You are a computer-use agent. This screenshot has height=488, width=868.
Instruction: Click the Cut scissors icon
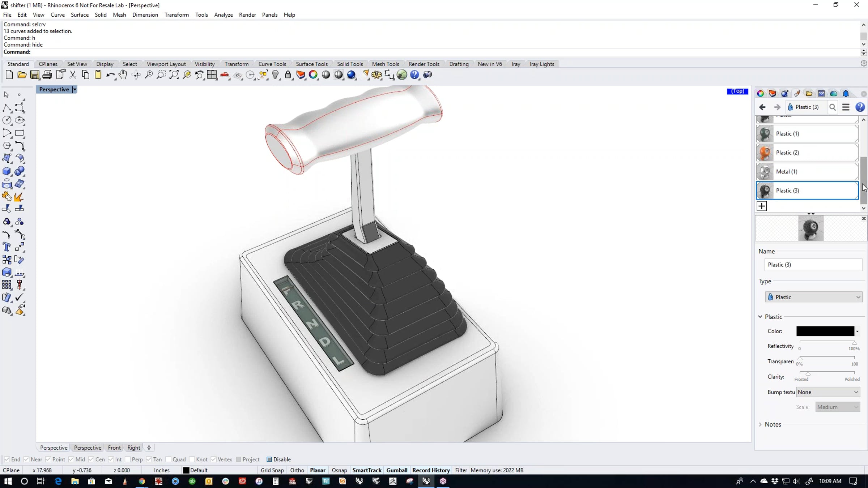[x=73, y=75]
